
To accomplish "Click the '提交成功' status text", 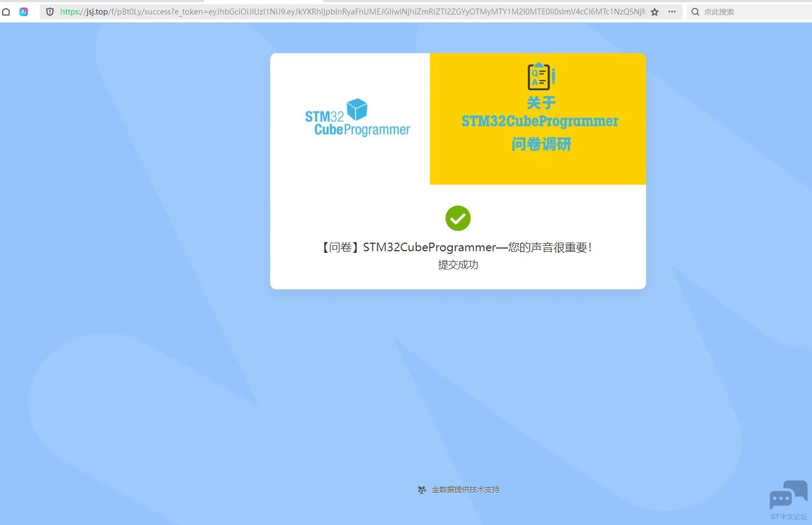I will 458,265.
